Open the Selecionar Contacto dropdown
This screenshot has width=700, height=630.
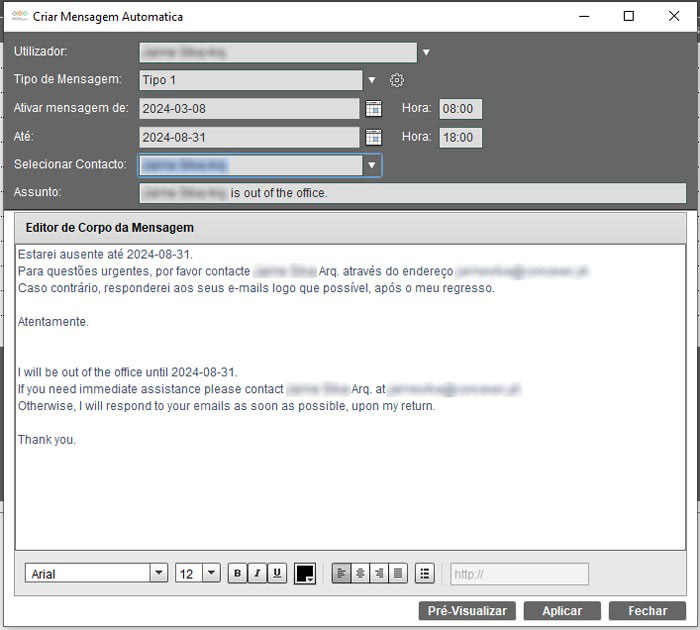tap(371, 165)
